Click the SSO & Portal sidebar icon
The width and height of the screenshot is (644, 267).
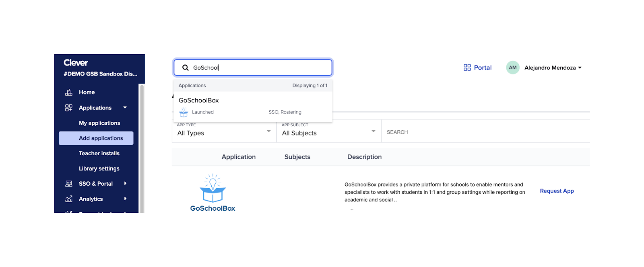(69, 184)
